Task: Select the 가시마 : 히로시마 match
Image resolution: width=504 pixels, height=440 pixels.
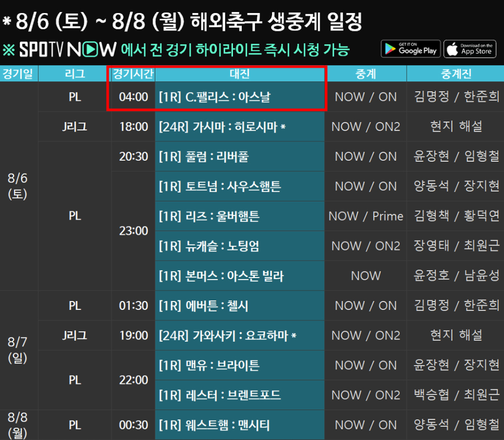Action: pyautogui.click(x=239, y=127)
